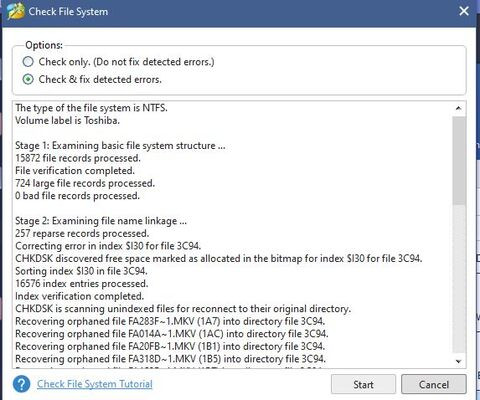Click the log scrollbar thumb
The image size is (480, 400).
click(459, 160)
